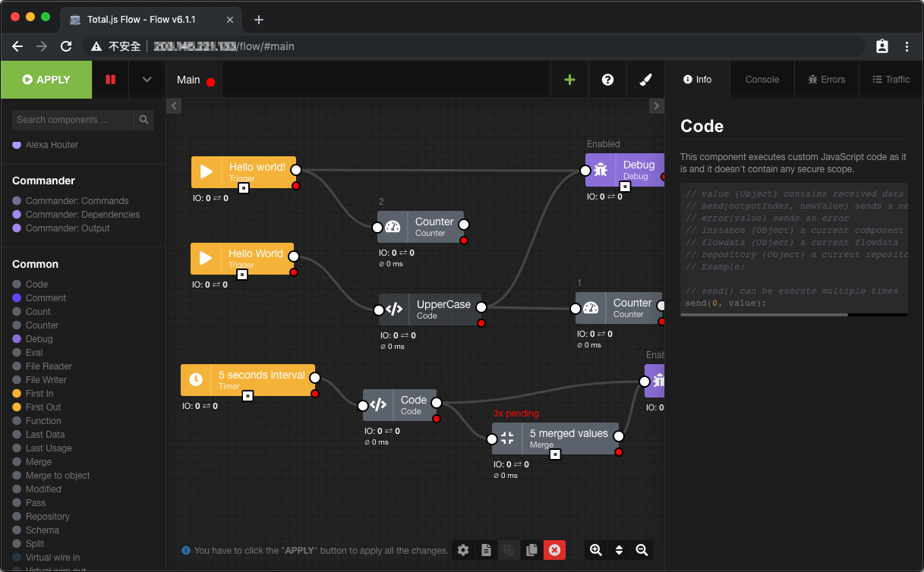Reload the page with the browser refresh button

(66, 46)
